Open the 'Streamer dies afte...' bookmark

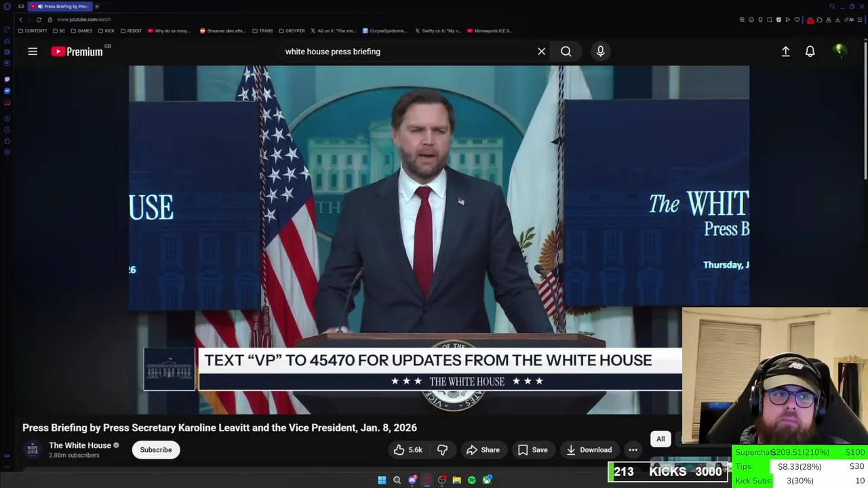tap(222, 30)
